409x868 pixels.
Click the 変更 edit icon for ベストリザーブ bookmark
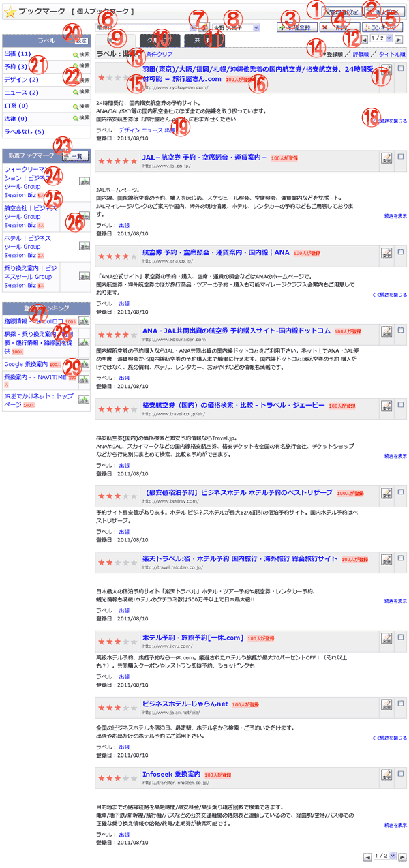click(x=387, y=494)
